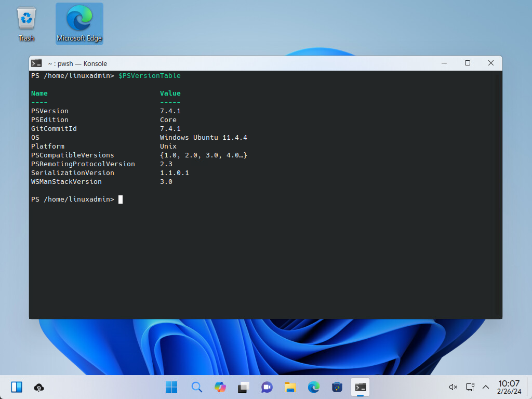Open the Microsoft Store taskbar icon
This screenshot has width=532, height=399.
[x=337, y=387]
